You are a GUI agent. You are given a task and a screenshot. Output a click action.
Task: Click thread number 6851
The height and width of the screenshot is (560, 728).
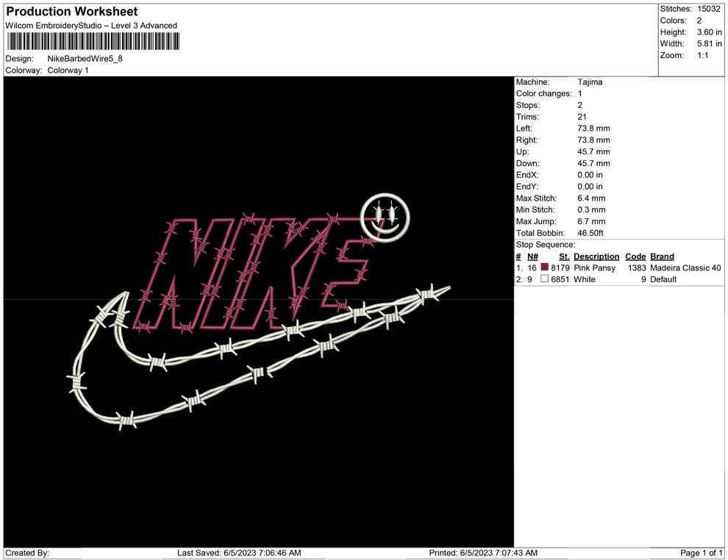point(560,279)
